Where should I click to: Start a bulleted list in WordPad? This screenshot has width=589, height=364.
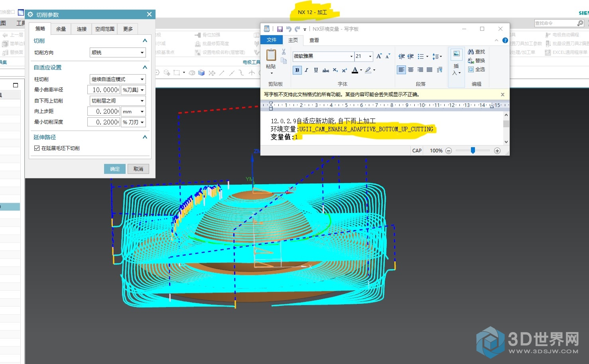(x=421, y=57)
